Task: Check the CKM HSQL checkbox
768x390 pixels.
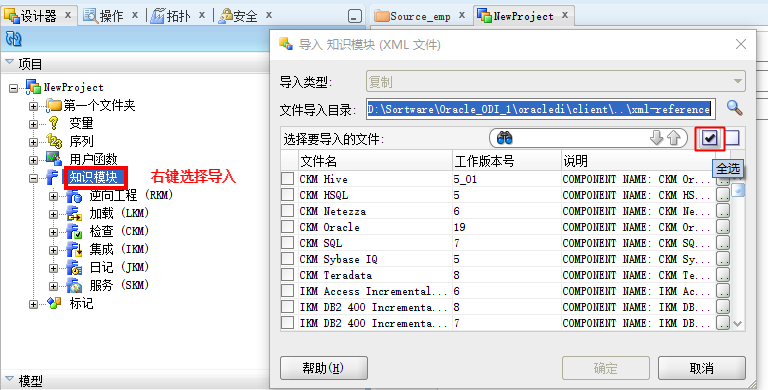Action: (x=288, y=195)
